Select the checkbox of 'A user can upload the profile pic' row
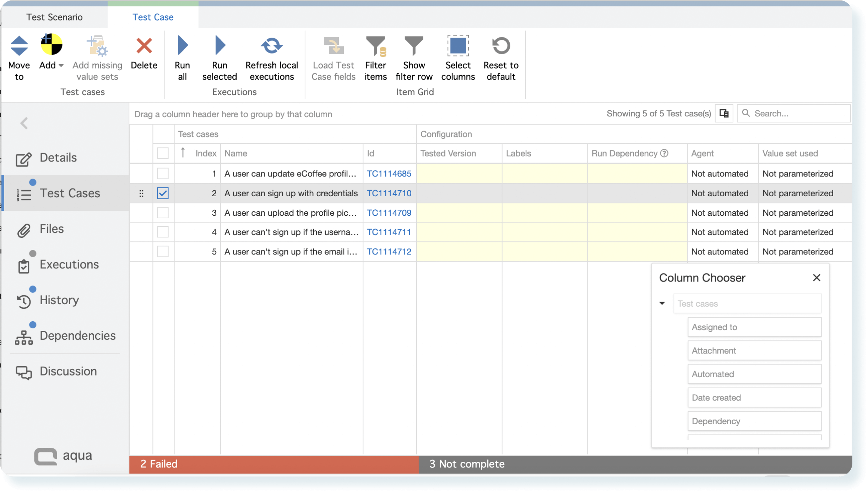 (163, 213)
